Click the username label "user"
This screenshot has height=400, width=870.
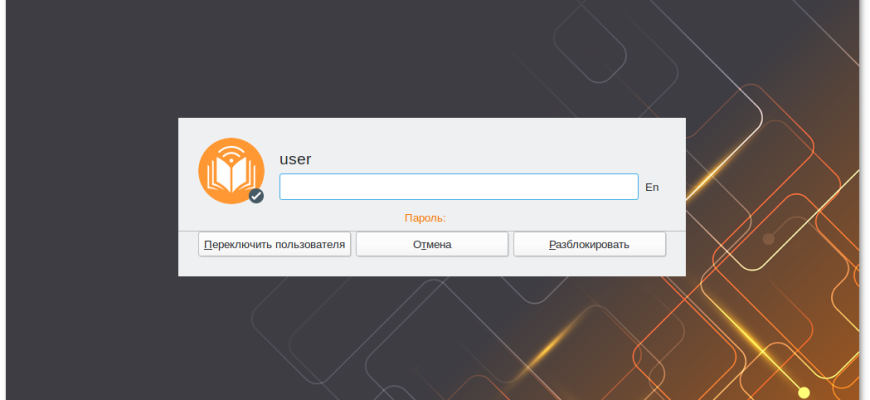pyautogui.click(x=295, y=159)
